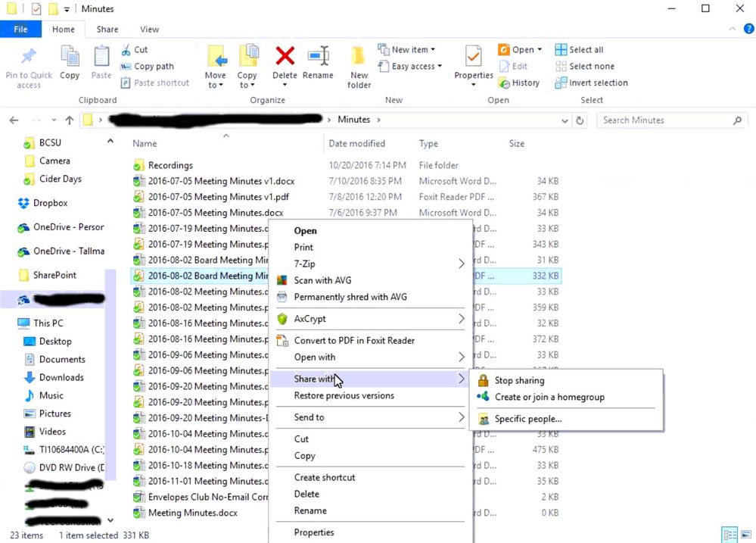Image resolution: width=756 pixels, height=543 pixels.
Task: Click Pin to Quick access icon
Action: click(29, 57)
